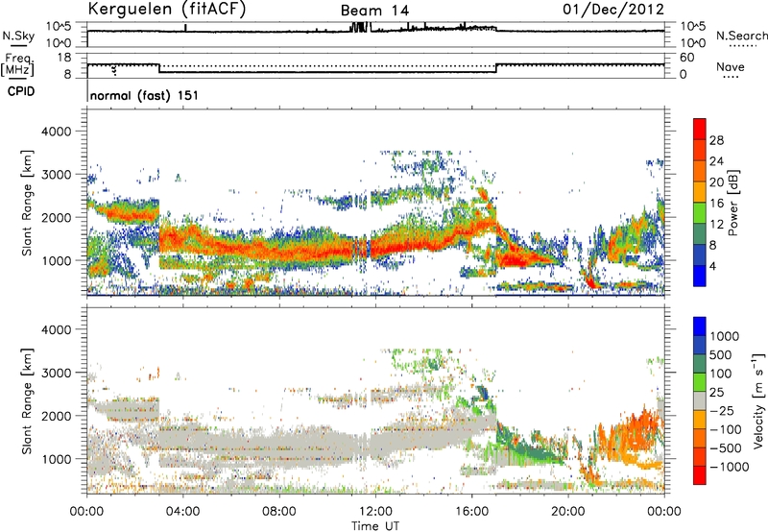The height and width of the screenshot is (532, 768).
Task: Click '04:00' on the time axis
Action: [182, 512]
